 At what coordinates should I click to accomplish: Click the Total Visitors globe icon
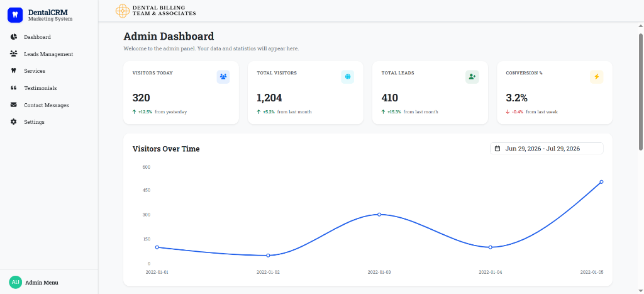[x=347, y=76]
